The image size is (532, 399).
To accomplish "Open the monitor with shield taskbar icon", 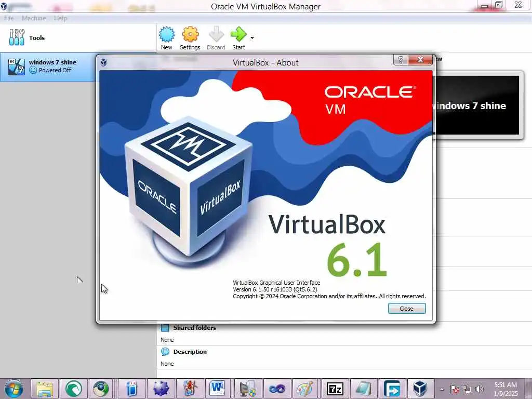I will [248, 389].
